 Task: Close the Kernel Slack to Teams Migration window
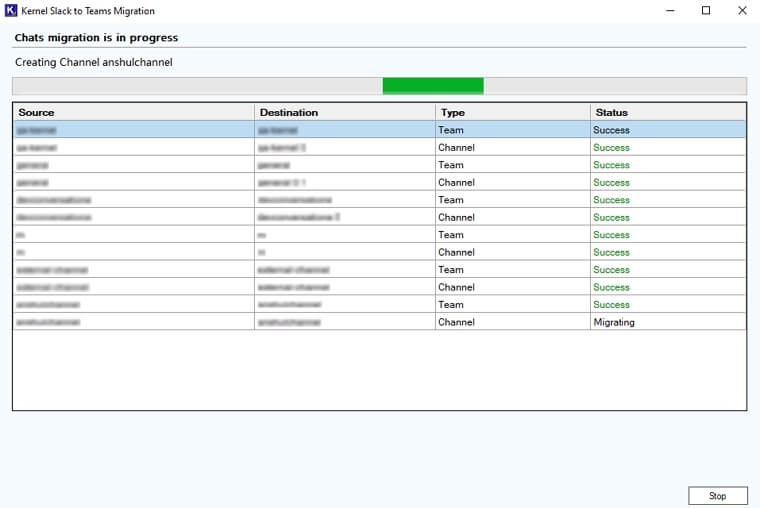coord(742,10)
